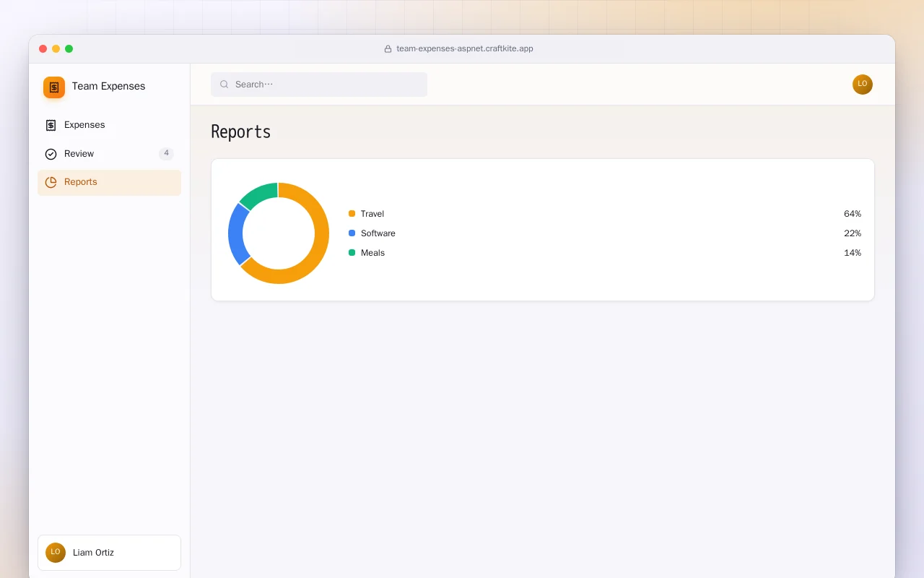Open the Expenses section
The height and width of the screenshot is (578, 924).
click(x=109, y=125)
